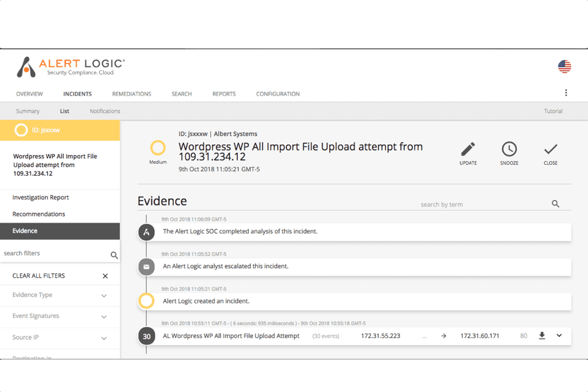Click the arrow between source and destination IPs

point(444,336)
